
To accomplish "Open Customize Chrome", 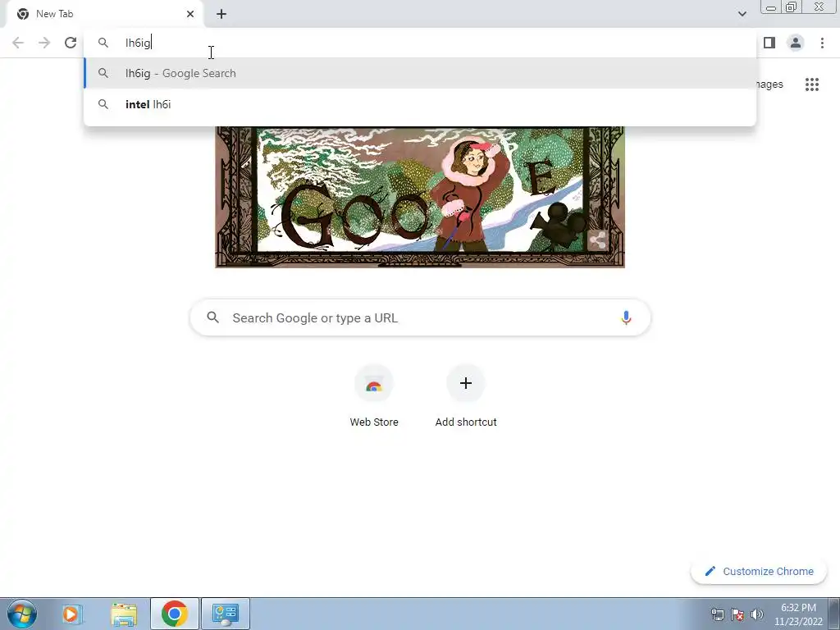I will tap(759, 571).
